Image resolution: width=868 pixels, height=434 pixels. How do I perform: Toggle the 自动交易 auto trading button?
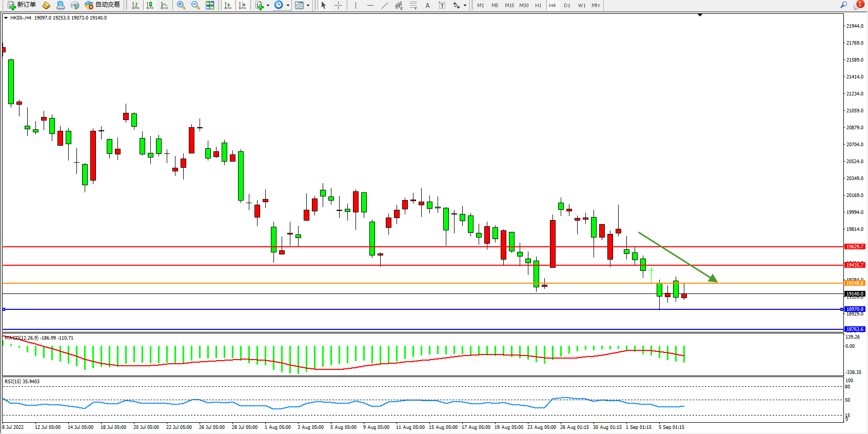pos(102,5)
